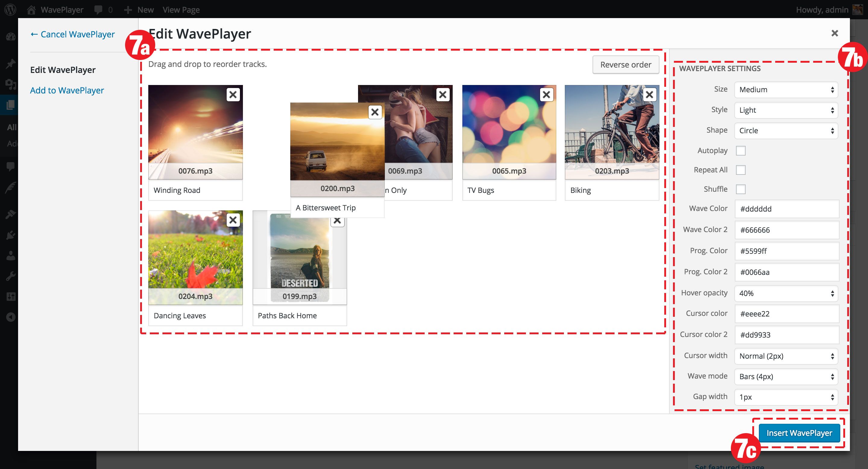This screenshot has width=868, height=469.
Task: Remove the 0065.mp3 TV Bugs track
Action: pos(546,95)
